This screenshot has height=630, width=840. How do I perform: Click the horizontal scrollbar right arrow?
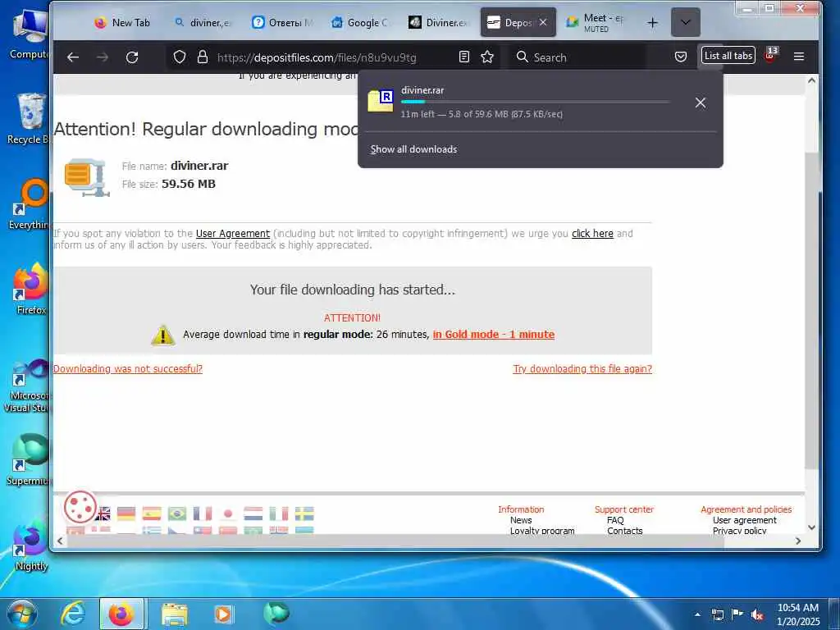797,541
